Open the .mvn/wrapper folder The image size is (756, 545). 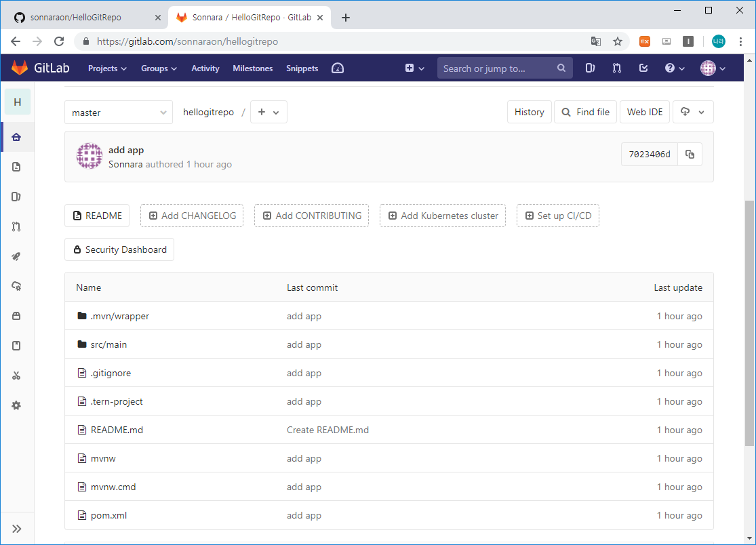click(x=119, y=316)
